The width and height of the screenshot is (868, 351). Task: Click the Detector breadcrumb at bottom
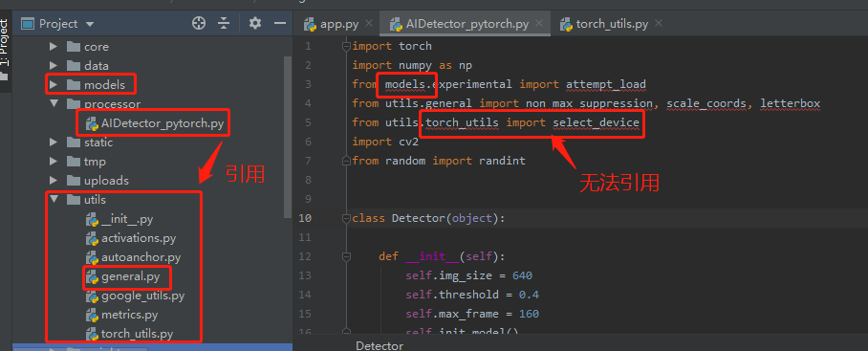[x=380, y=346]
